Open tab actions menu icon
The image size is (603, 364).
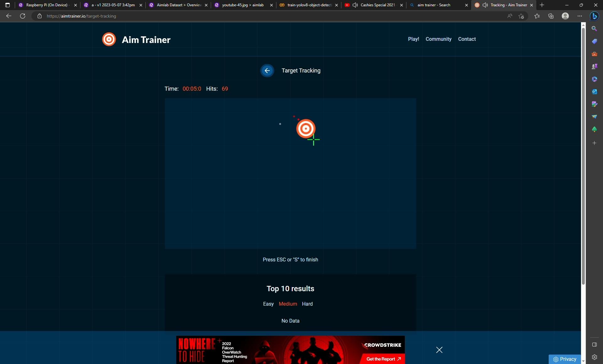[8, 5]
